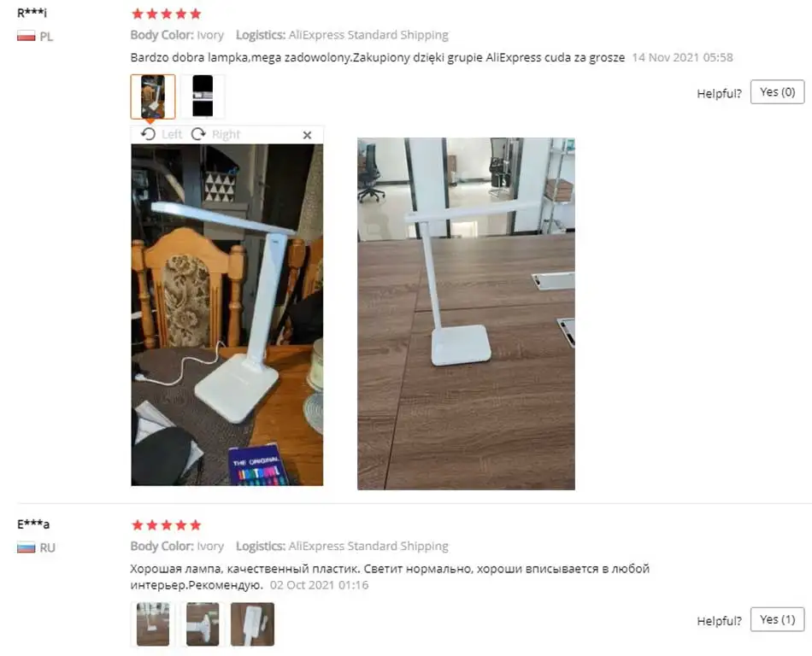Click reviewer name R***i
Viewport: 812px width, 656px height.
pyautogui.click(x=32, y=13)
